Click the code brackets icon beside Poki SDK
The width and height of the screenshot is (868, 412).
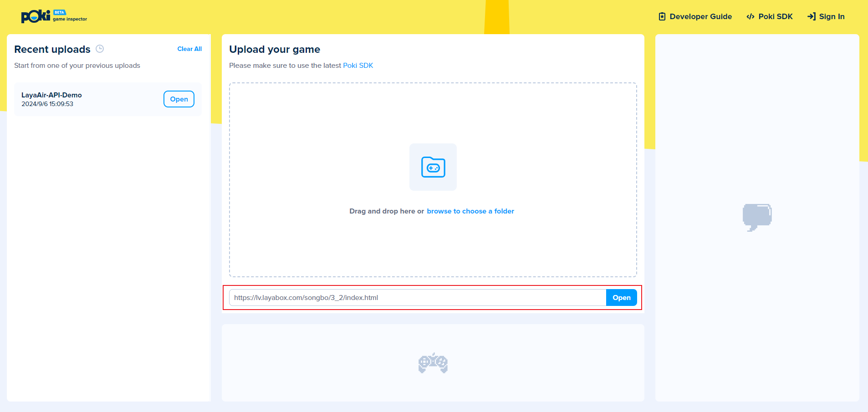(750, 17)
